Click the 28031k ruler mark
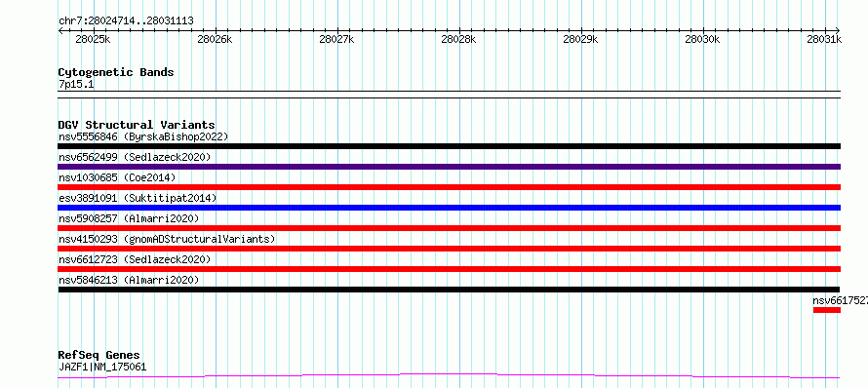 coord(824,39)
